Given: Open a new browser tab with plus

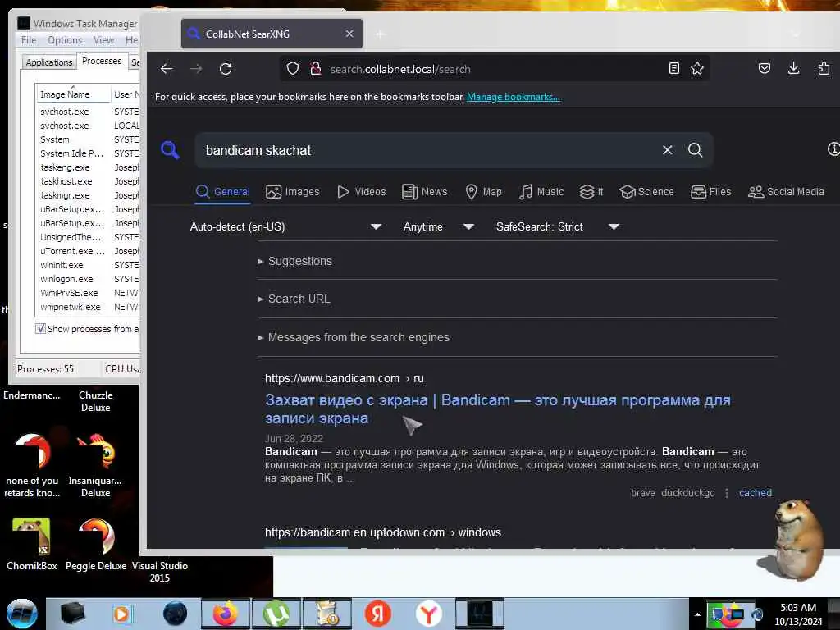Looking at the screenshot, I should [381, 34].
